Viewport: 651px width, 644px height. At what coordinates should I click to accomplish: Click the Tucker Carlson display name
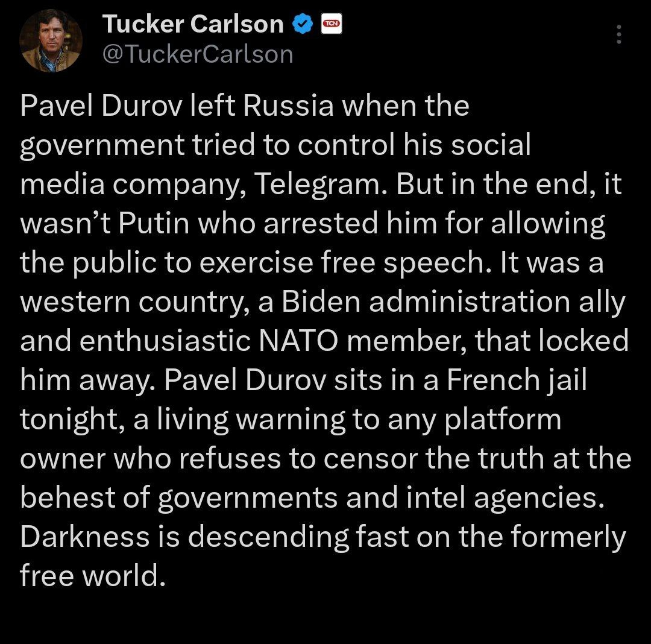[x=193, y=24]
